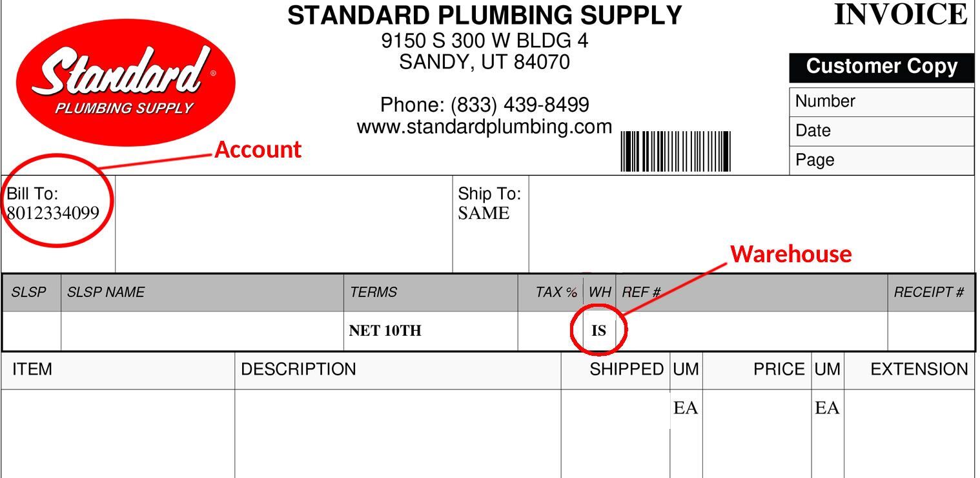This screenshot has width=980, height=478.
Task: Select the invoice Page field
Action: click(882, 160)
